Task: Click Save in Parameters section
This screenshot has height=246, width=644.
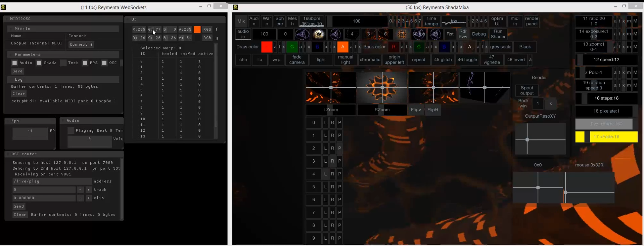Action: [x=17, y=71]
